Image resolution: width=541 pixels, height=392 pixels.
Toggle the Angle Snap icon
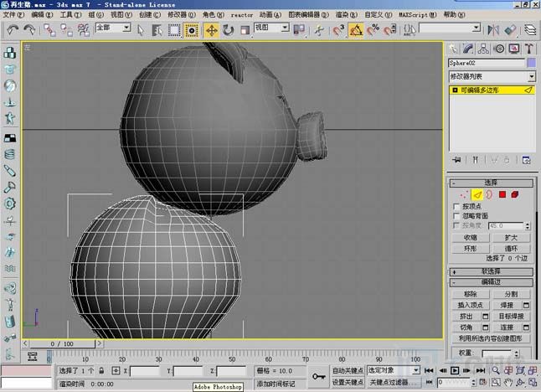coord(356,30)
